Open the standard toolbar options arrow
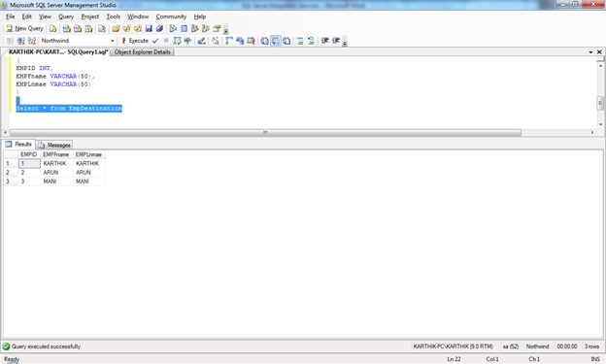This screenshot has width=606, height=364. [x=225, y=29]
